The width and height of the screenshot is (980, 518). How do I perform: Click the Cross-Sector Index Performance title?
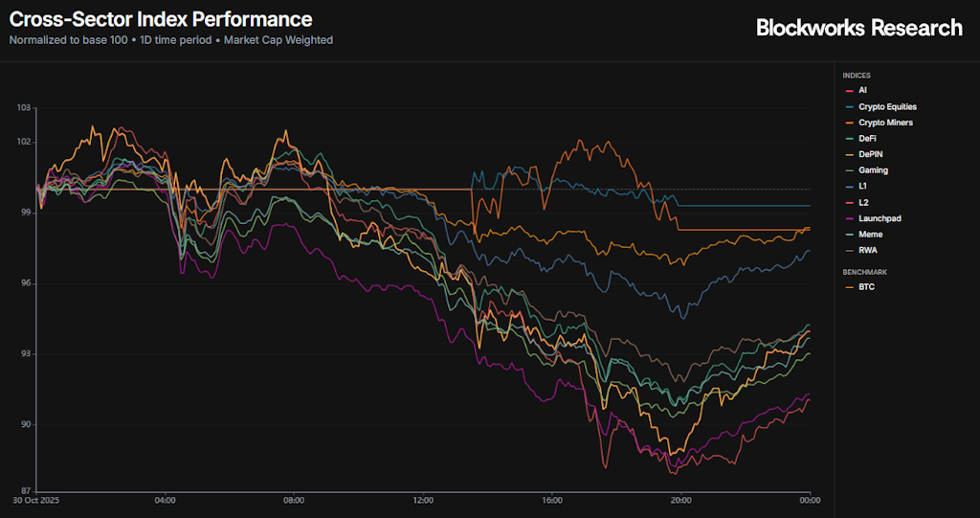click(161, 19)
